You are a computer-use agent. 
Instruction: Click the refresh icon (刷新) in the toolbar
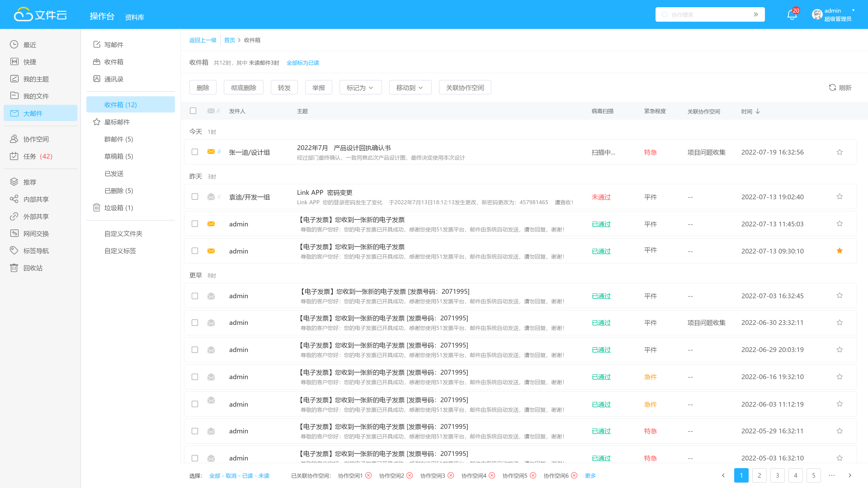(x=832, y=88)
